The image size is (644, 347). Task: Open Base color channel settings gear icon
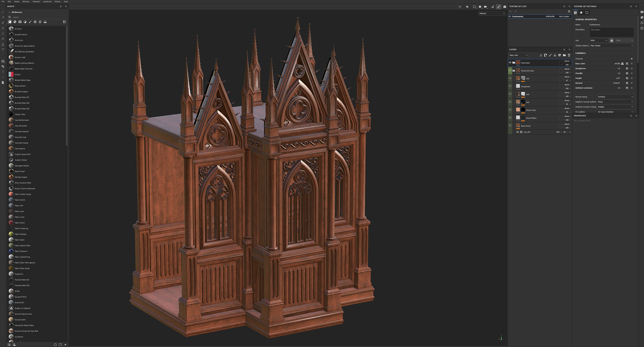click(627, 64)
